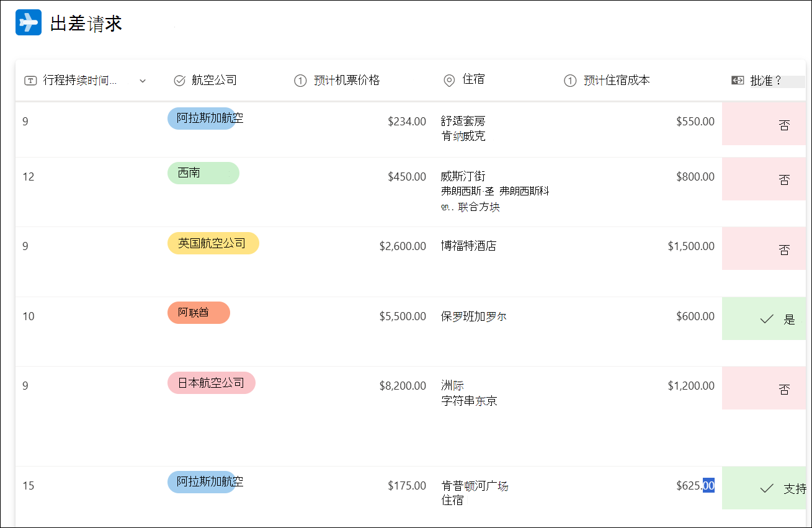Select the yellow 英国航空公司 tag
The width and height of the screenshot is (812, 528).
coord(213,243)
